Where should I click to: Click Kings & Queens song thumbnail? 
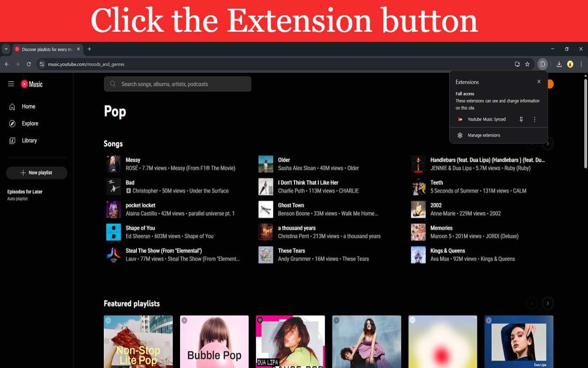pos(418,255)
